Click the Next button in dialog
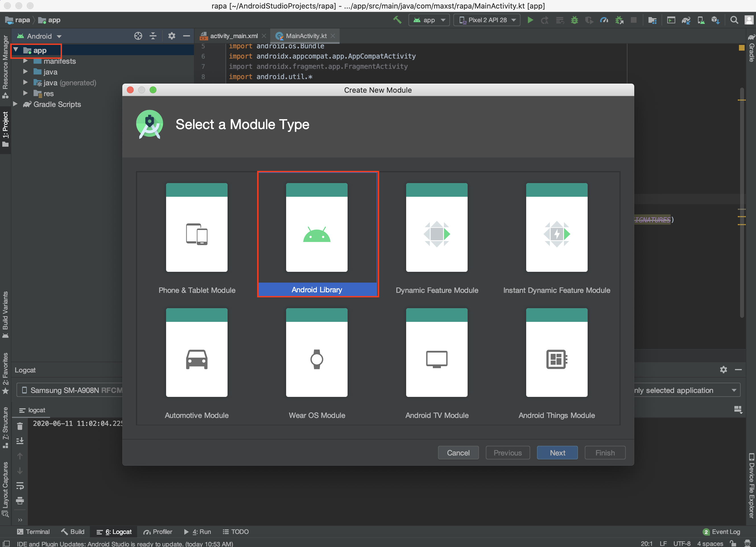The width and height of the screenshot is (756, 547). (x=557, y=453)
